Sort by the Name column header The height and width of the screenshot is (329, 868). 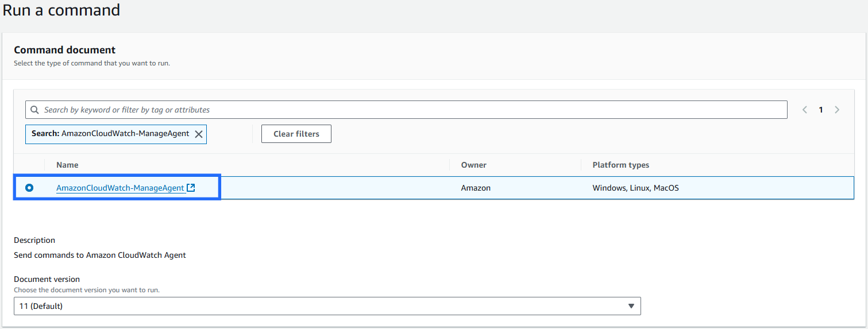point(67,165)
